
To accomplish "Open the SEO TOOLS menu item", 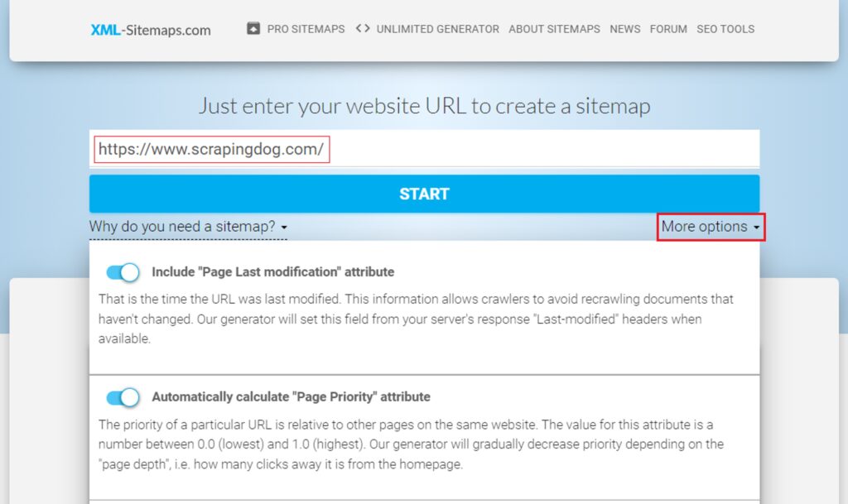I will coord(725,29).
